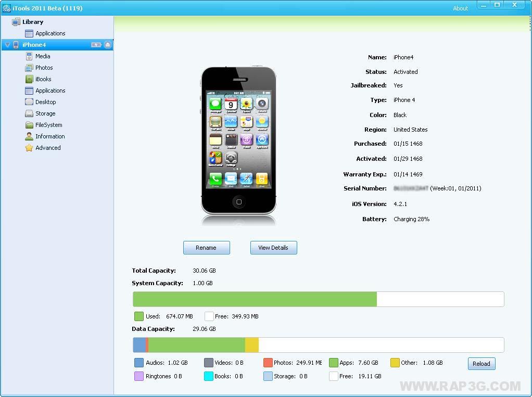Select the iOS Version value "4.2.1"
This screenshot has width=532, height=397.
[400, 204]
